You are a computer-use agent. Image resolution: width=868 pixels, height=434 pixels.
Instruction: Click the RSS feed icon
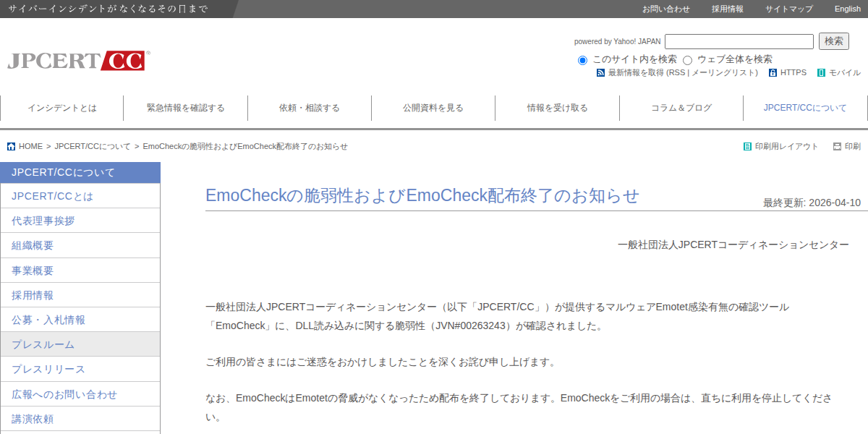(x=600, y=72)
